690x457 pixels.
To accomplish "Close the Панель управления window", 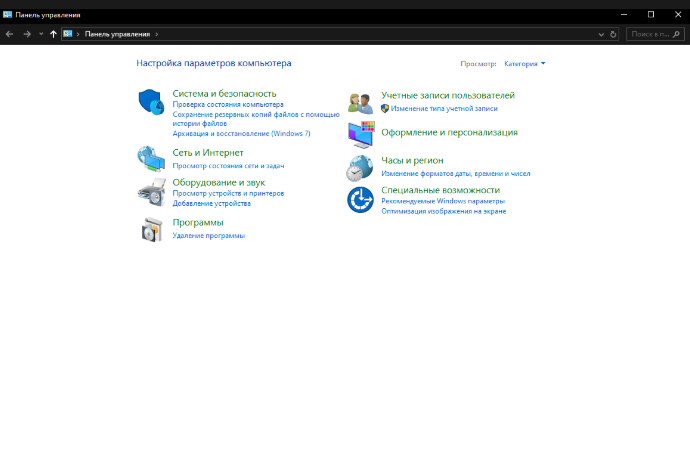I will (678, 15).
